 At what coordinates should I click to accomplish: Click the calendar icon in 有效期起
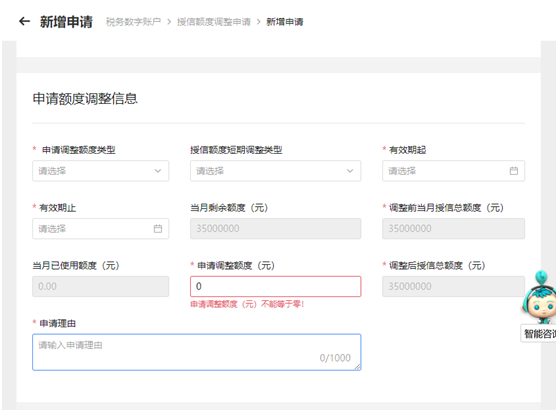(x=514, y=171)
